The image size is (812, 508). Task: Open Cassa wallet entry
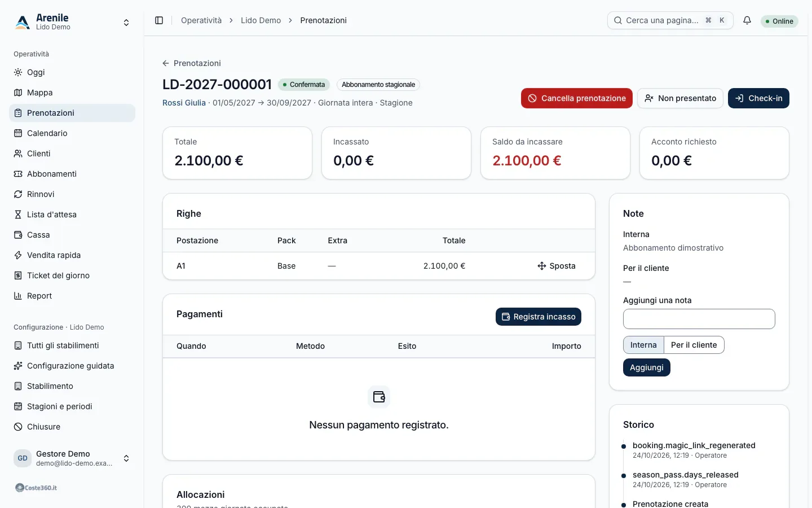coord(72,235)
